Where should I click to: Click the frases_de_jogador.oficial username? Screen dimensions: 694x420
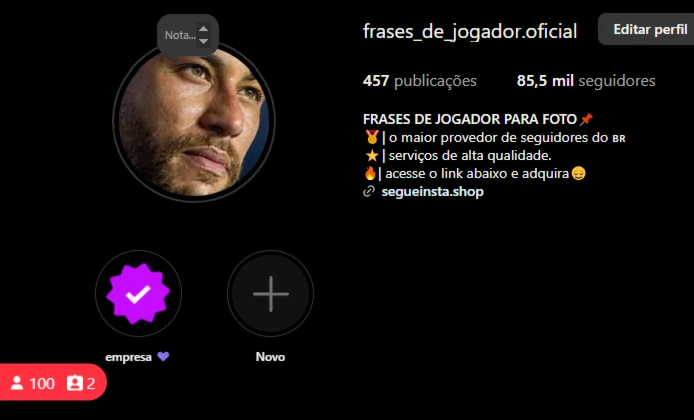(x=470, y=31)
